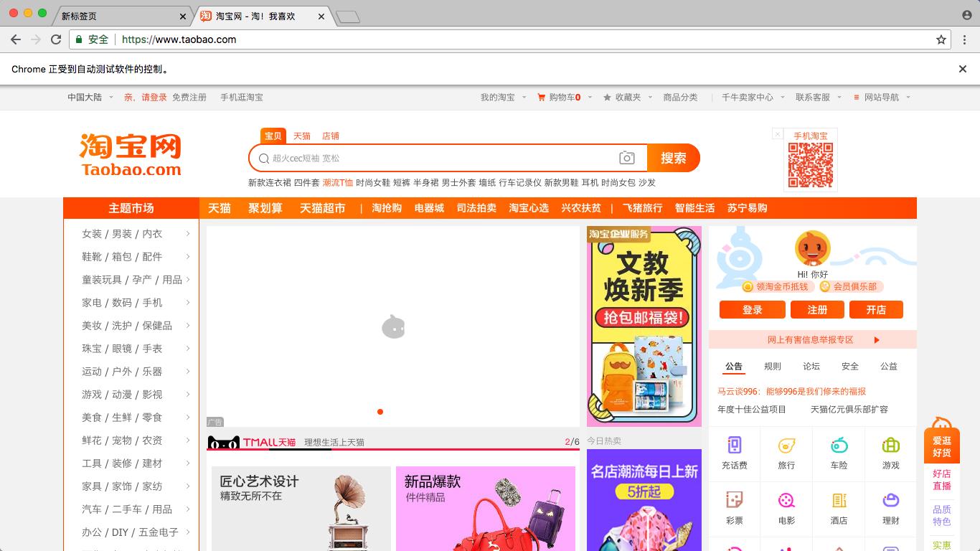Viewport: 980px width, 551px height.
Task: Click the 游戏 games icon
Action: point(891,445)
